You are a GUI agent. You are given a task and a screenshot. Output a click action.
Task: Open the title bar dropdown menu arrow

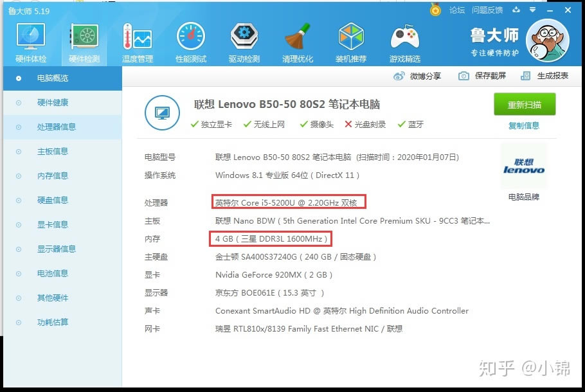[x=533, y=10]
